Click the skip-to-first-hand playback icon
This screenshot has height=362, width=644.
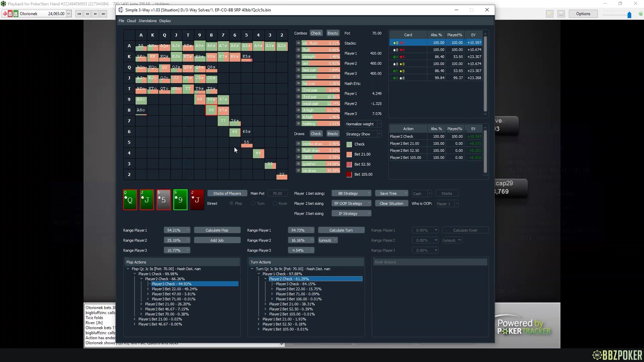pyautogui.click(x=79, y=14)
